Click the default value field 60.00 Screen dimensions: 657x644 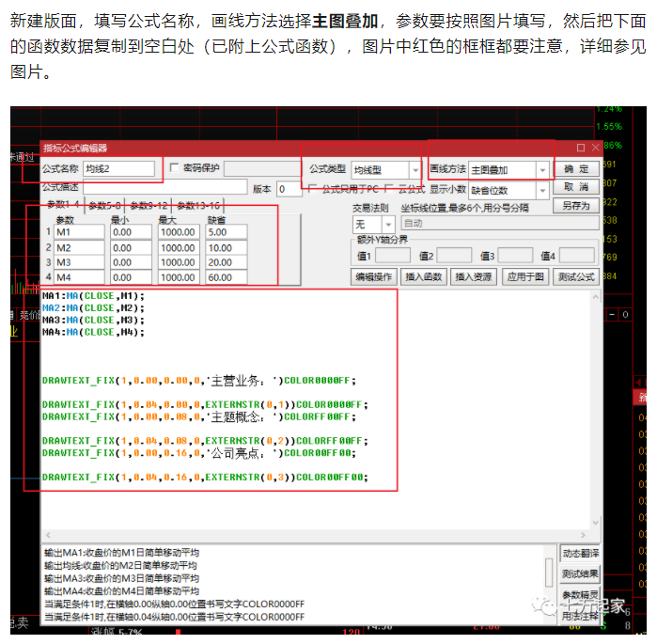[x=227, y=277]
